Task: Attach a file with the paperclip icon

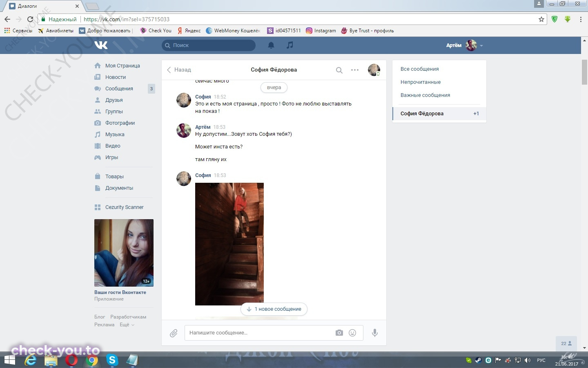Action: 174,333
